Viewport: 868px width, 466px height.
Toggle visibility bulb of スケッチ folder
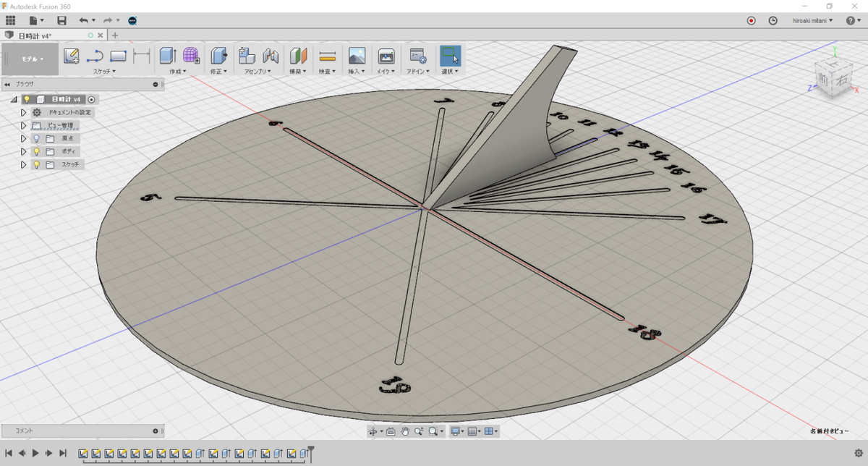point(36,164)
